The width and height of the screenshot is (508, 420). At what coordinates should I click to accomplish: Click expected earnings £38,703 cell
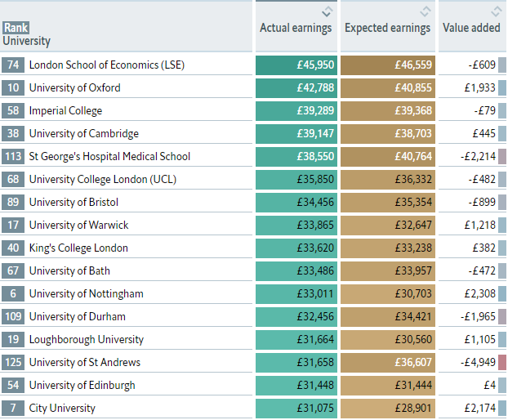point(388,133)
